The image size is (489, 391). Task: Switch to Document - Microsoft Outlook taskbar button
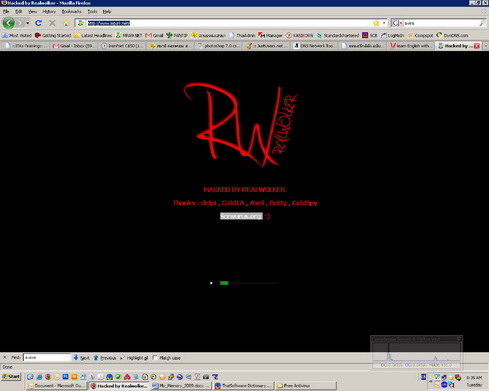[56, 386]
